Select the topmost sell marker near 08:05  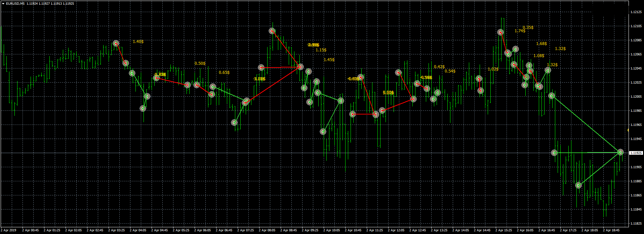(272, 31)
